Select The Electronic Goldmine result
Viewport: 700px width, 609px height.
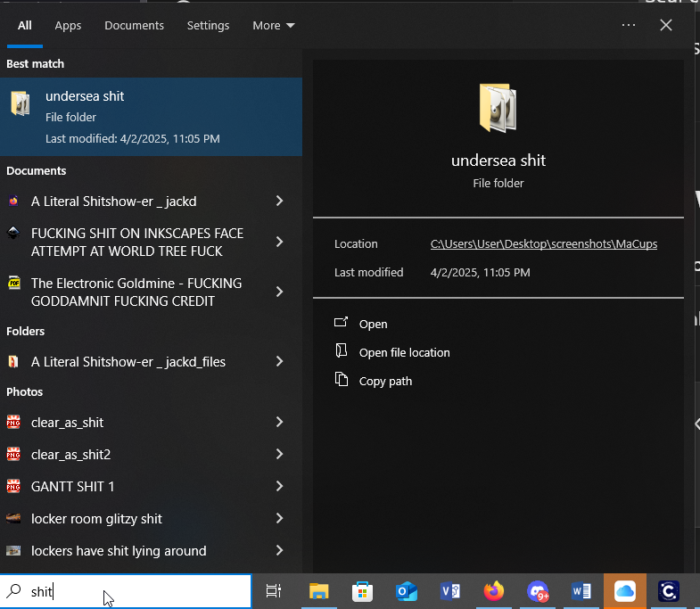point(136,292)
